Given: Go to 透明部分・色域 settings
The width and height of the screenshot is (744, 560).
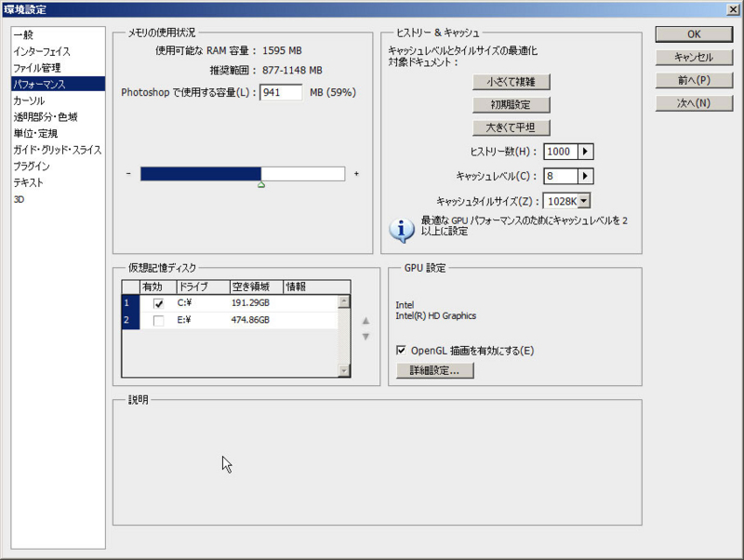Looking at the screenshot, I should click(x=58, y=117).
